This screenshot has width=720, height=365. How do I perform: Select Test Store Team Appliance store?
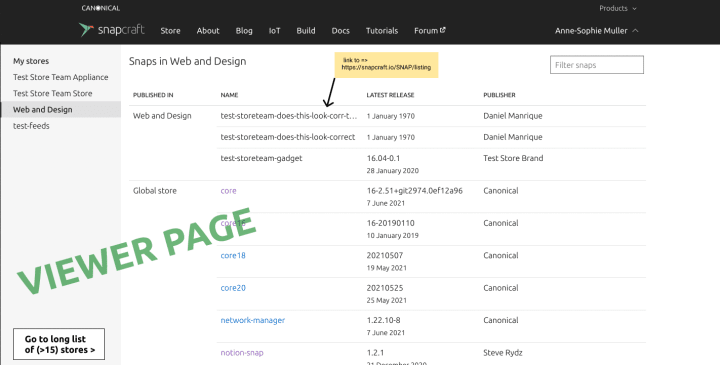coord(61,77)
